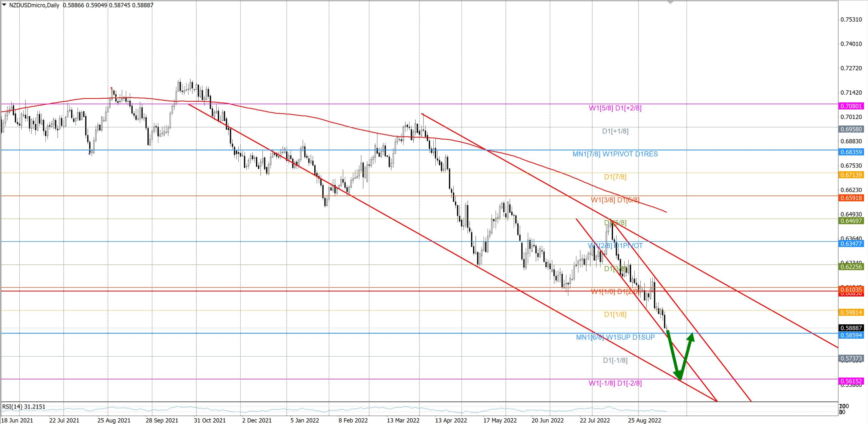The height and width of the screenshot is (424, 868).
Task: Click the blue 0.68359 price label
Action: click(851, 152)
